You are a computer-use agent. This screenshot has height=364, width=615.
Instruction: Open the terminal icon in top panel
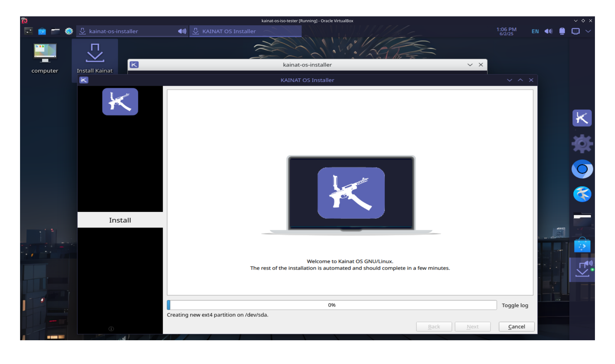click(28, 31)
